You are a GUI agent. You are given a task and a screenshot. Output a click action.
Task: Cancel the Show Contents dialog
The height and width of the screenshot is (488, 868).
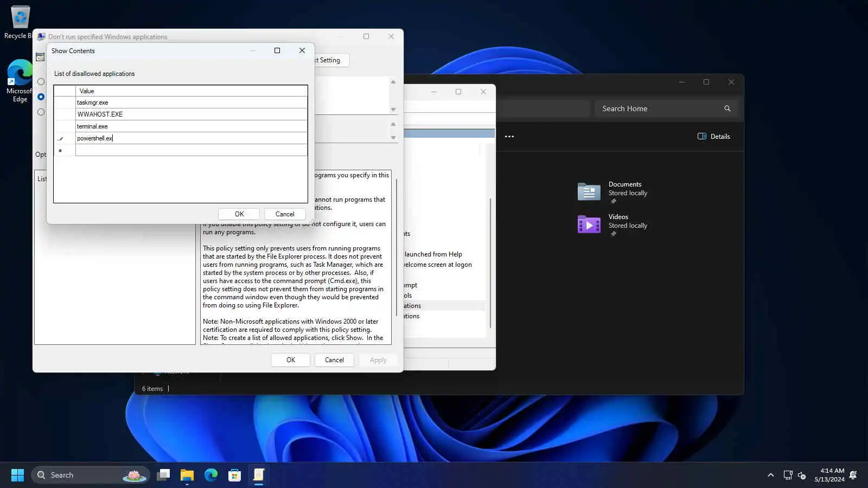(x=285, y=214)
